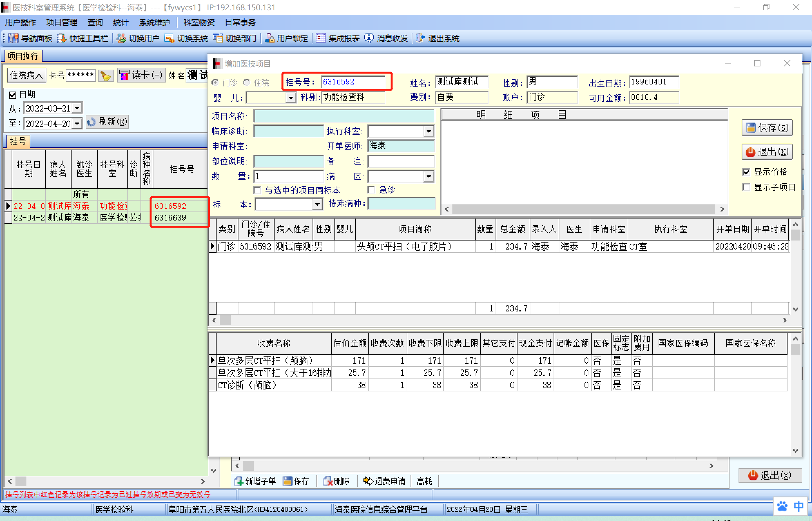This screenshot has height=521, width=812.
Task: Click the 导航面板 toolbar icon
Action: tap(14, 38)
